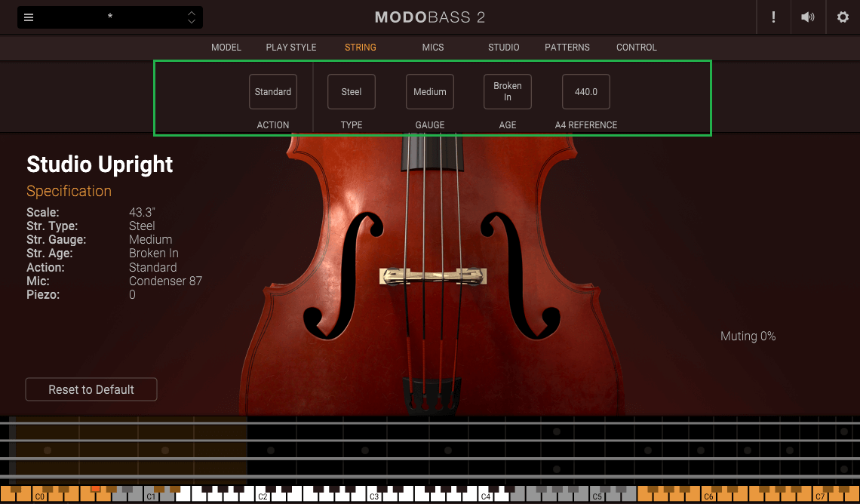The height and width of the screenshot is (504, 860).
Task: Open the Standard action dropdown
Action: pyautogui.click(x=272, y=91)
